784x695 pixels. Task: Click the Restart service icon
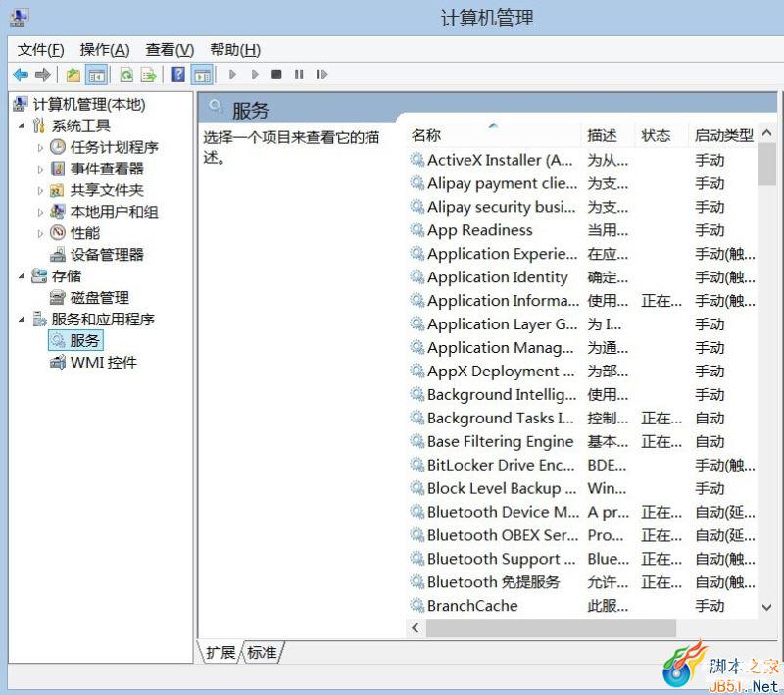coord(321,74)
